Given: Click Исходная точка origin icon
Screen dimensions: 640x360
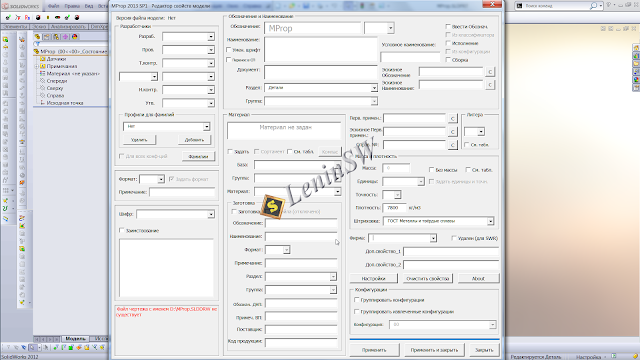Looking at the screenshot, I should pos(42,103).
